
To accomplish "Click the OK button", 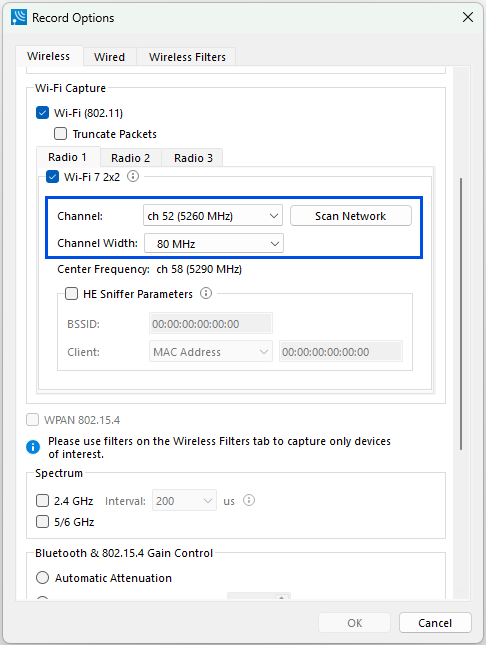I will (x=354, y=623).
